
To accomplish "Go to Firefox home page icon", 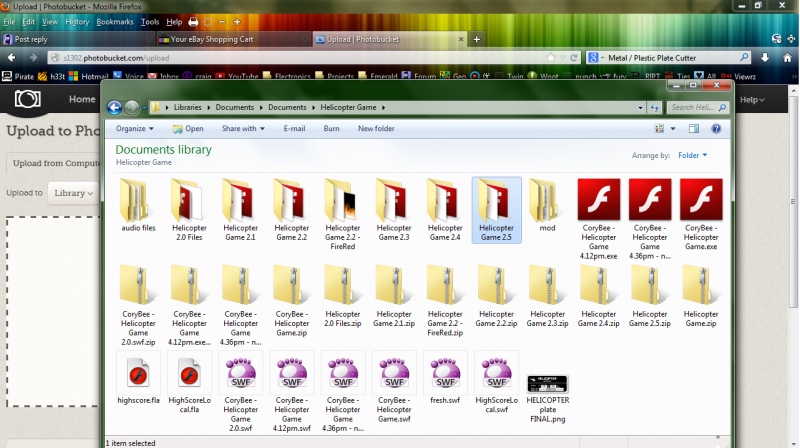I will [x=787, y=58].
